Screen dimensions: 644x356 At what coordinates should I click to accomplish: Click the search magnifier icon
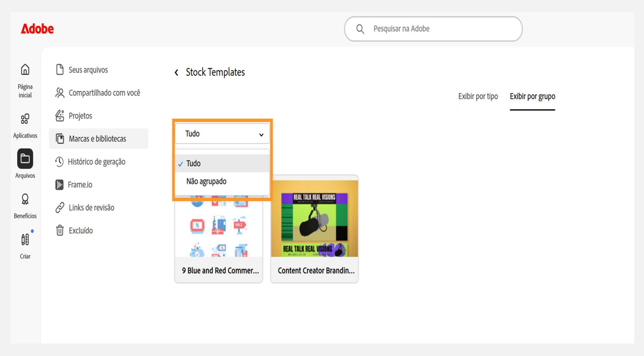(x=360, y=29)
